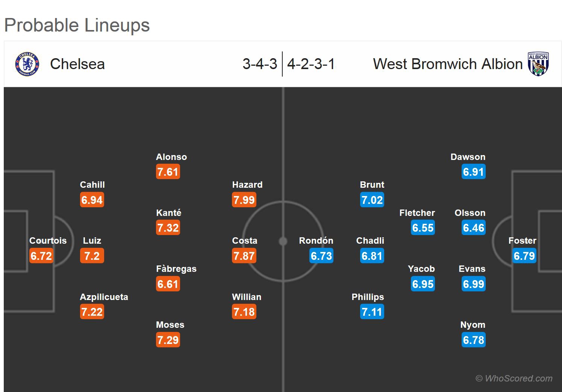Select Foster's 6.79 rating badge
Image resolution: width=562 pixels, height=392 pixels.
click(524, 256)
